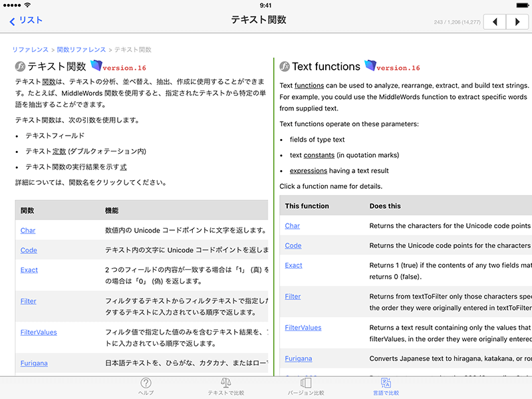This screenshot has height=399, width=532.
Task: Go back to リスト
Action: (x=26, y=21)
